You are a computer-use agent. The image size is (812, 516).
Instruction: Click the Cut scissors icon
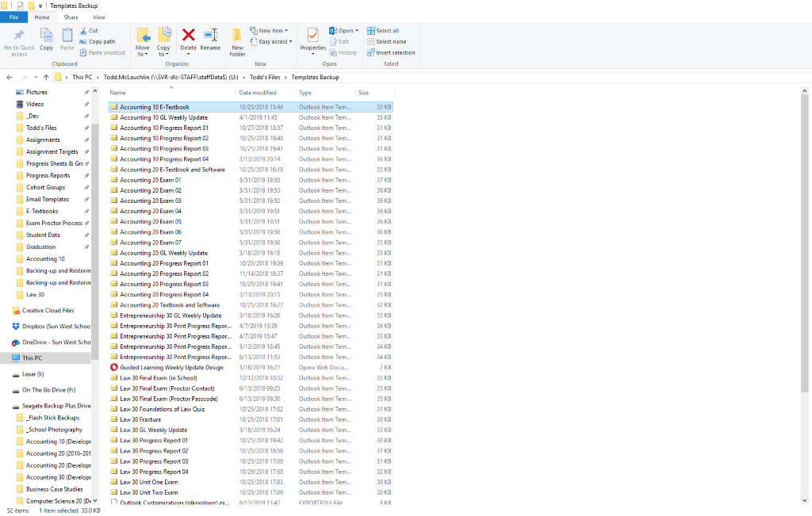pos(83,31)
